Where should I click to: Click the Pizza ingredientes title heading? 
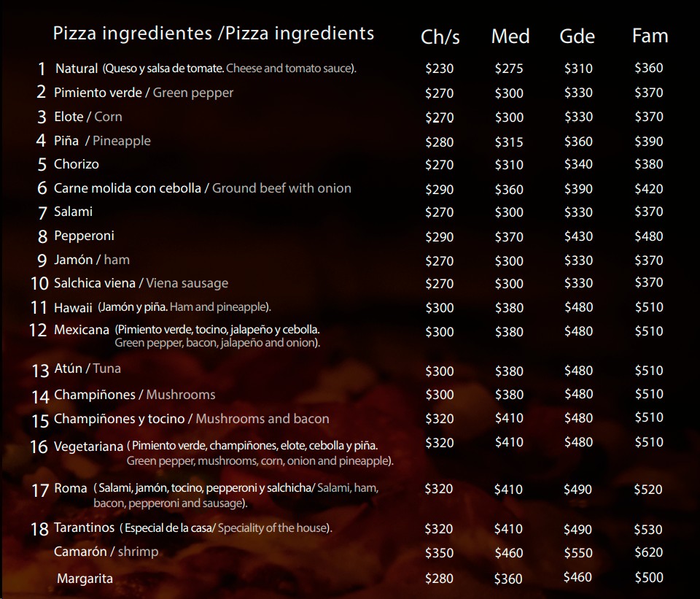[x=213, y=33]
